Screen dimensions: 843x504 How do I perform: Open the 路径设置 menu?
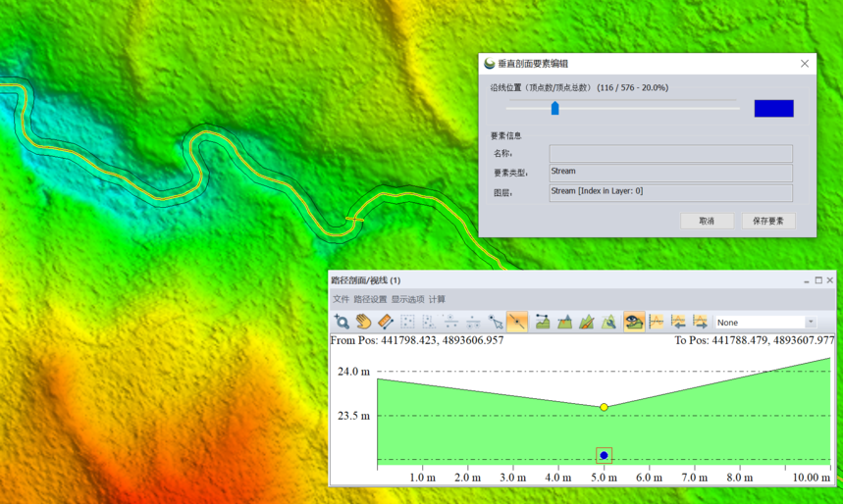click(370, 299)
